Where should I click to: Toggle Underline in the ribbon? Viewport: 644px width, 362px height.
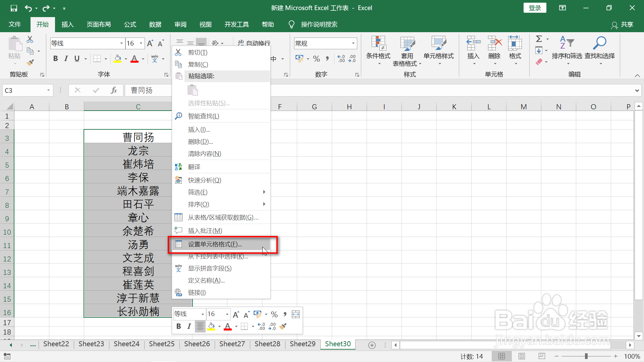click(77, 59)
